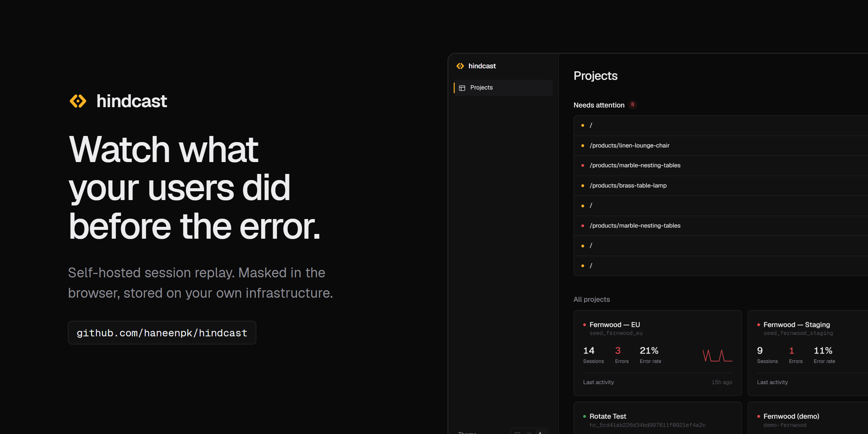Click the red status dot on Fernwood (demo)
The height and width of the screenshot is (434, 868).
(758, 416)
